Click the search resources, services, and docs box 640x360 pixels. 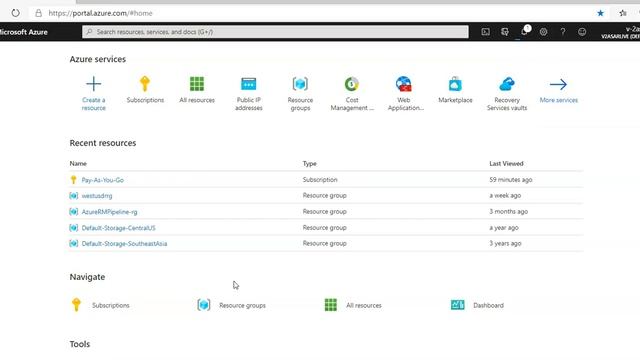[275, 32]
